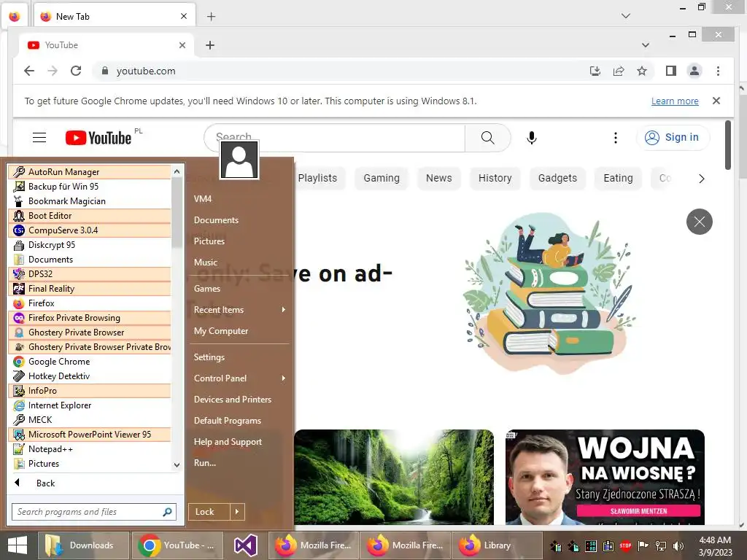Open YouTube hamburger guide menu
Viewport: 747px width, 560px height.
[39, 138]
